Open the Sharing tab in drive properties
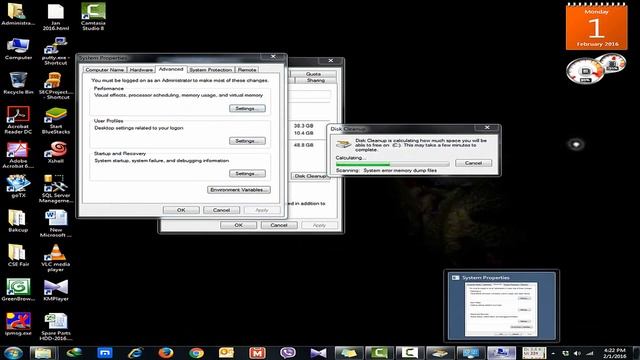This screenshot has width=640, height=360. click(316, 80)
